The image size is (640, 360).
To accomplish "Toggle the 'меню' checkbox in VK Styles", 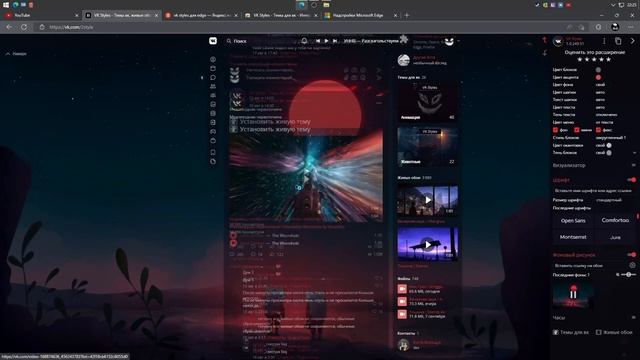I will [x=576, y=130].
